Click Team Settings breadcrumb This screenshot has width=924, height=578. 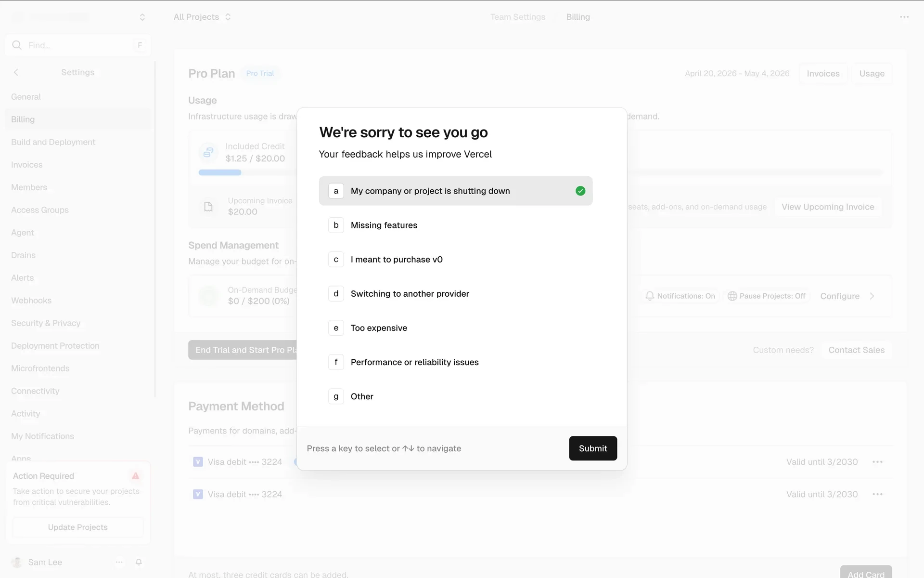click(x=518, y=17)
